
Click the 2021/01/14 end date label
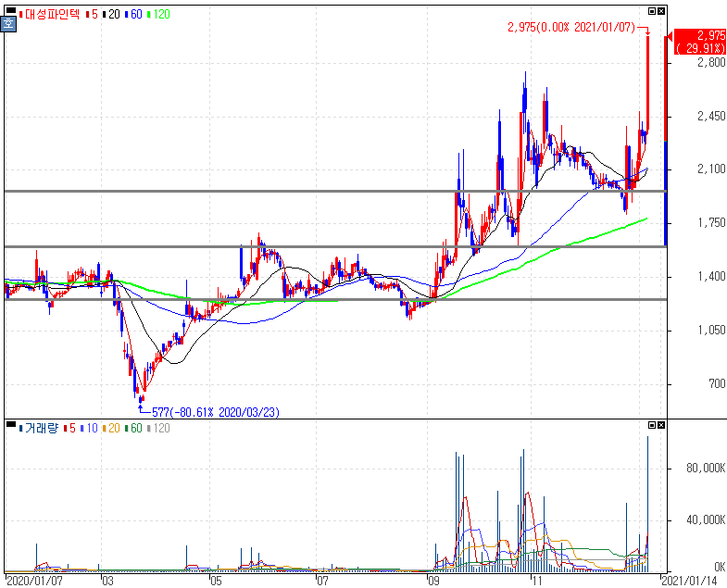coord(689,581)
